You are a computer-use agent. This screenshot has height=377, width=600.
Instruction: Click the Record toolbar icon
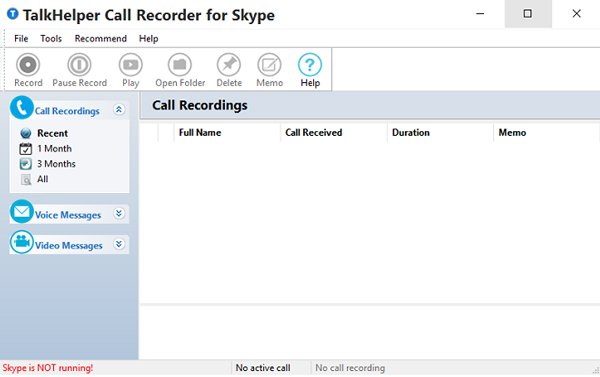click(x=28, y=64)
